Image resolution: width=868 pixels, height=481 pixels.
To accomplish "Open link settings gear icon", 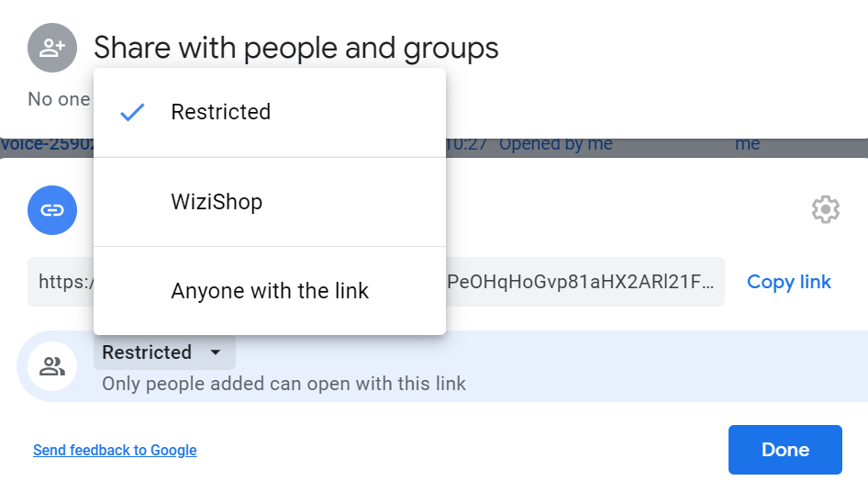I will pyautogui.click(x=826, y=209).
